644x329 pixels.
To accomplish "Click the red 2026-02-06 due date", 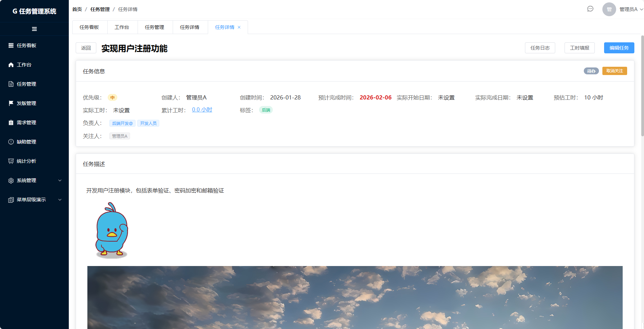I will tap(376, 97).
